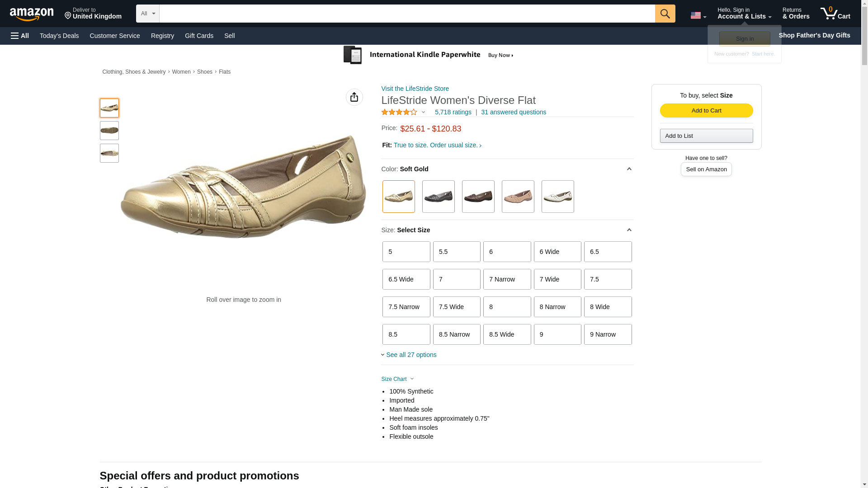
Task: Open the US flag language selector
Action: click(698, 15)
